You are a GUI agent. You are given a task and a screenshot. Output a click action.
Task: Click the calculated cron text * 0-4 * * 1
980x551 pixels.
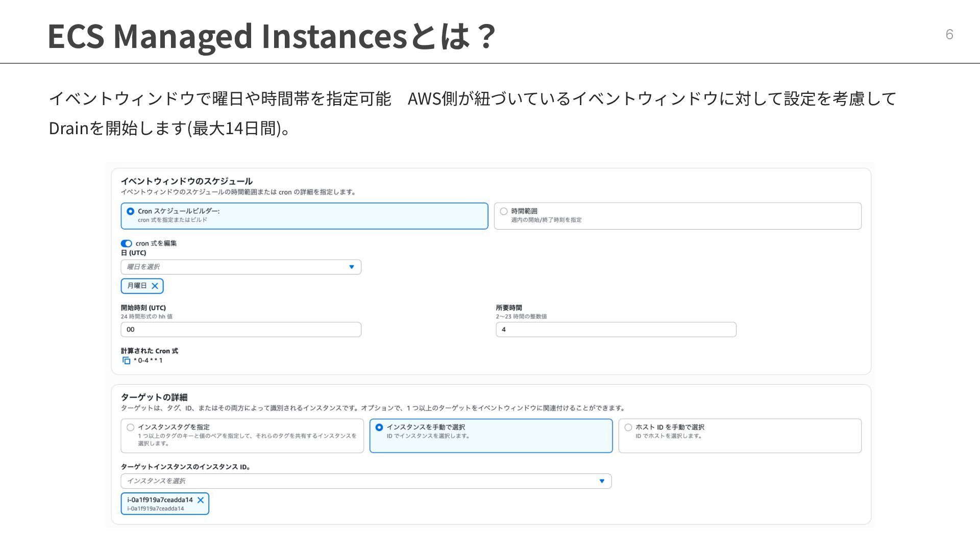click(149, 361)
